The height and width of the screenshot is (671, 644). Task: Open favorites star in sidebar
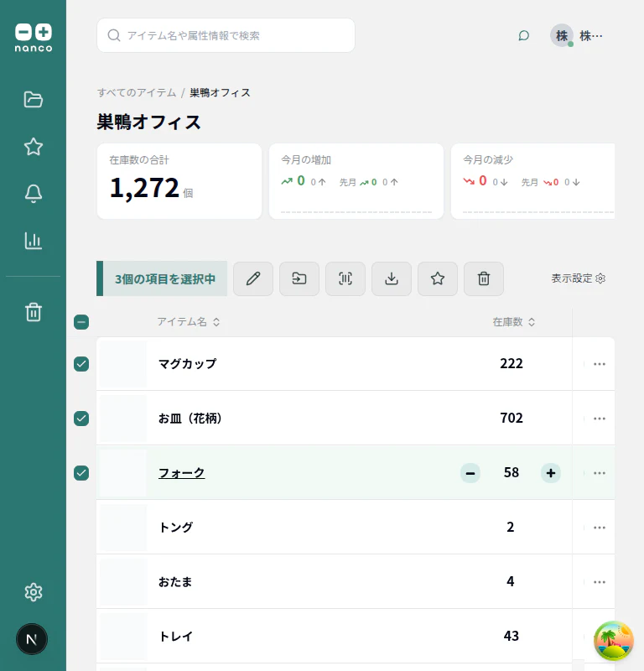tap(34, 147)
